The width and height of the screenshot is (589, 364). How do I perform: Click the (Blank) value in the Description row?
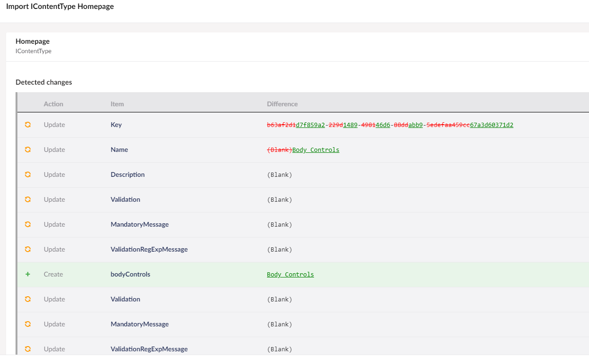[x=280, y=174]
